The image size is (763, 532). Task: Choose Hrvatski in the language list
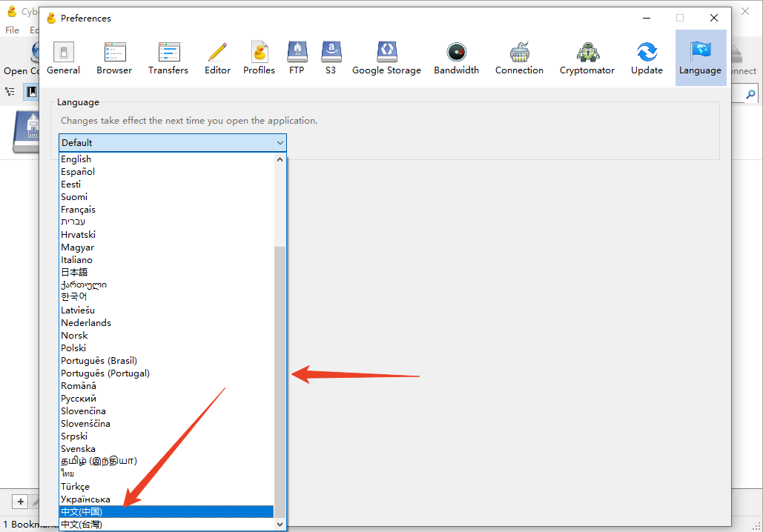166,234
